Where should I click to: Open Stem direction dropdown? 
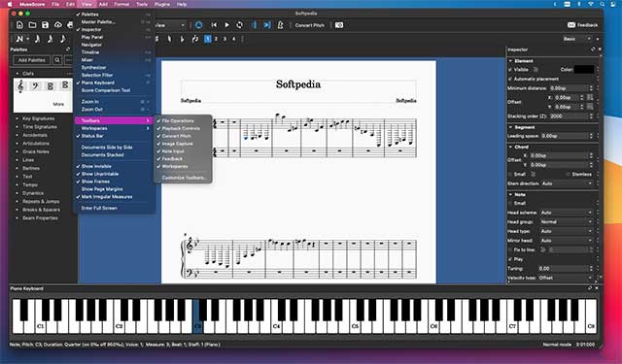click(567, 183)
